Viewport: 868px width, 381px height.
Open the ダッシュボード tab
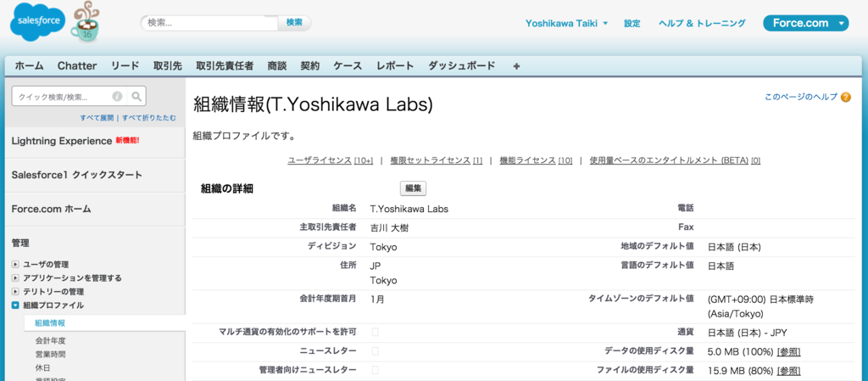[x=462, y=66]
